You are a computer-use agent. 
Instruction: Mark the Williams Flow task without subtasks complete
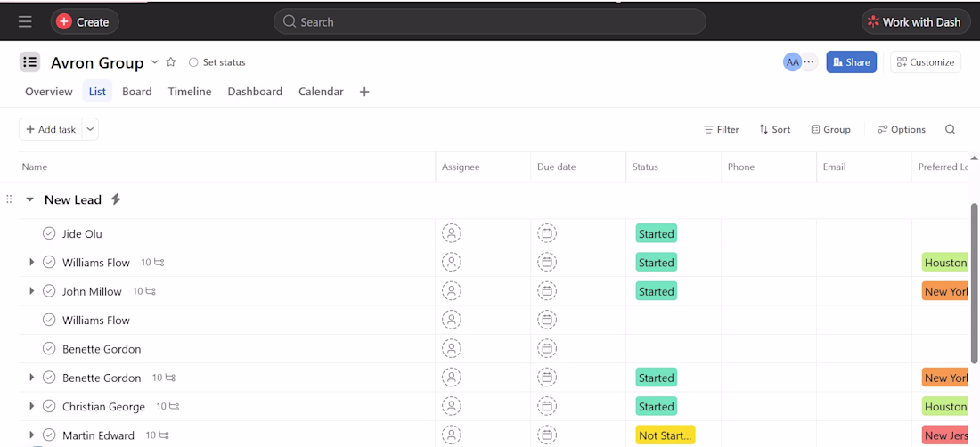click(x=49, y=320)
